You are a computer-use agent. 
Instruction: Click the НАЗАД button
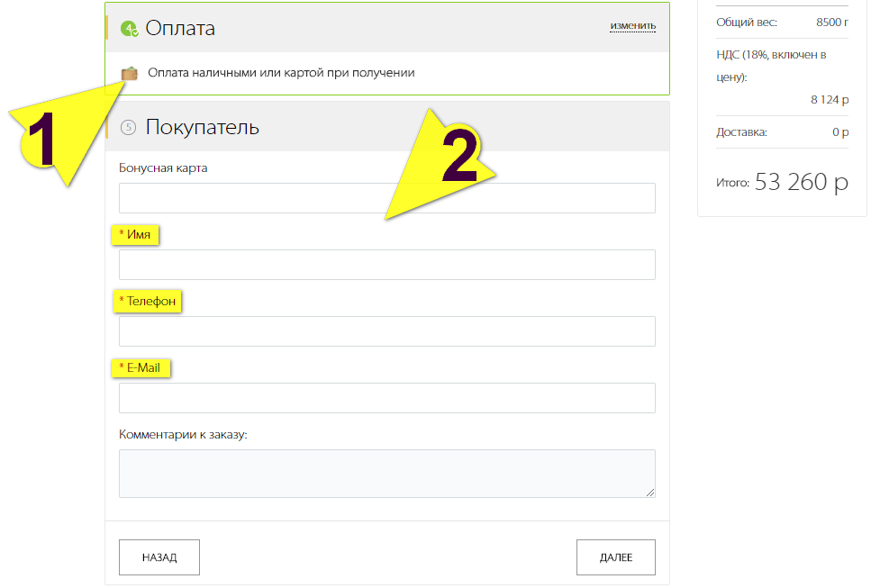[159, 557]
